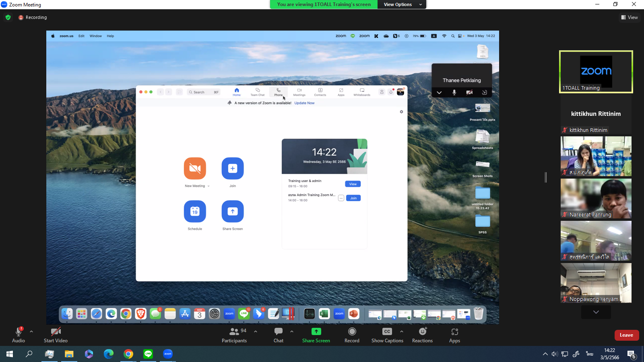Collapse Thanee Petklaing's tile with the down chevron
This screenshot has width=644, height=362.
point(439,93)
